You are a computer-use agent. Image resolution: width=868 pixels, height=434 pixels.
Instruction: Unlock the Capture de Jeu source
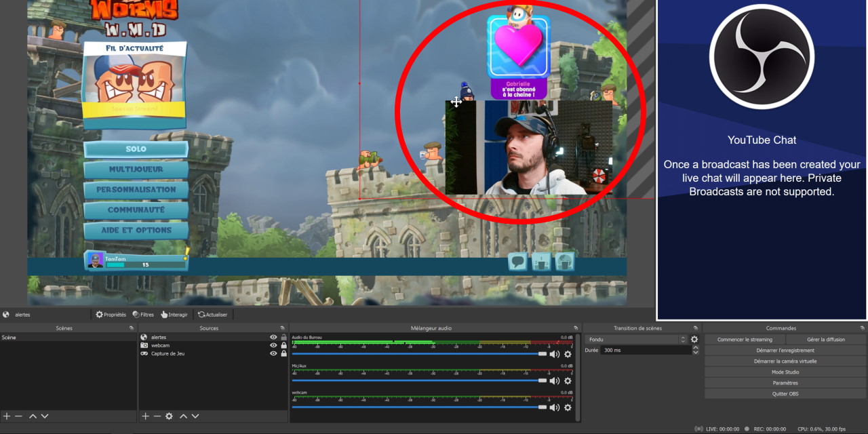(x=283, y=353)
